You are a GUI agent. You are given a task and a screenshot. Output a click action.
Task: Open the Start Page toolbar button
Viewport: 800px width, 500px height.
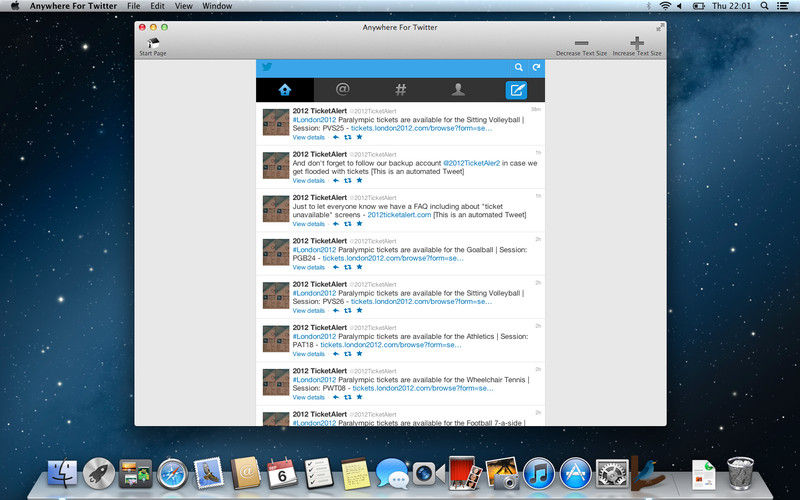click(x=153, y=47)
